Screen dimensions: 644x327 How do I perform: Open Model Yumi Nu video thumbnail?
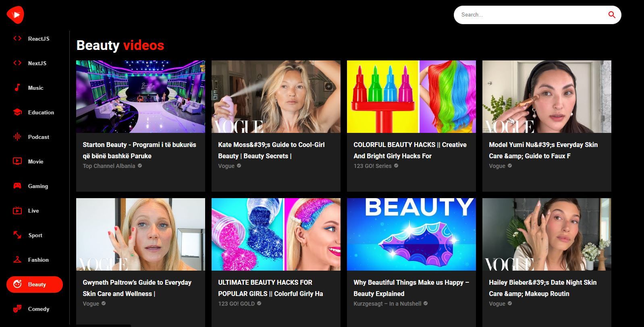coord(547,97)
